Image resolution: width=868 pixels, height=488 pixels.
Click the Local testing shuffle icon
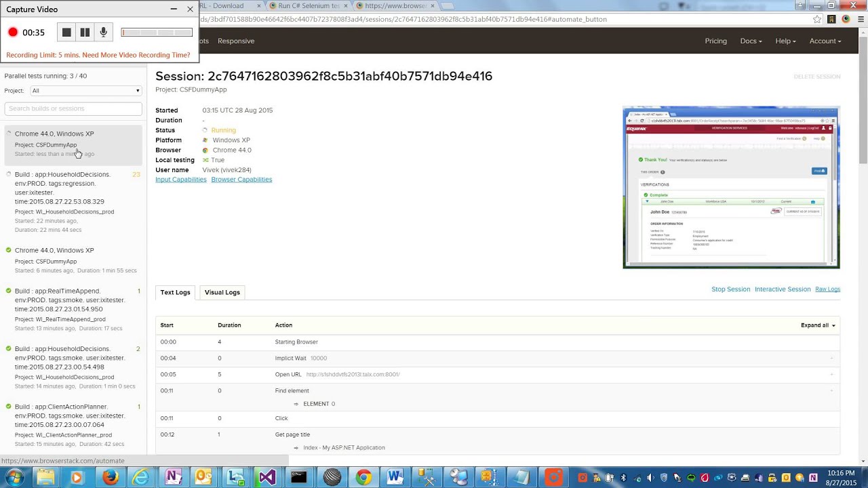pos(205,161)
